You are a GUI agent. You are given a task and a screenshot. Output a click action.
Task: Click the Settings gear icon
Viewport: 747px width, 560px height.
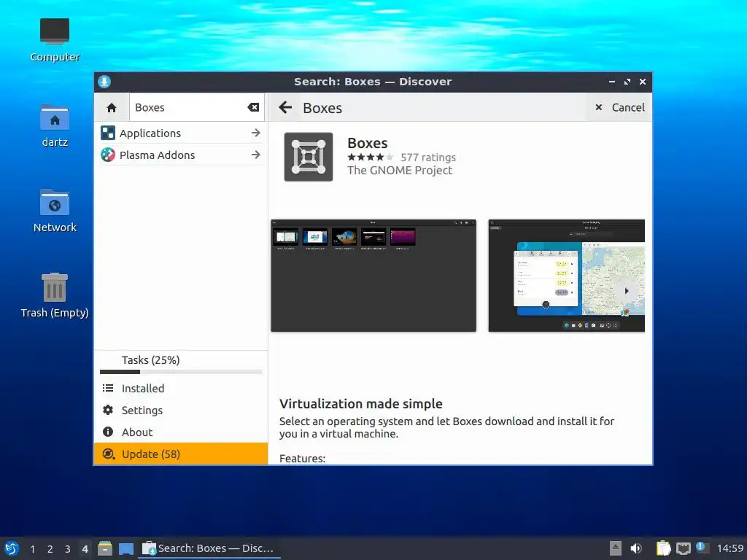tap(108, 410)
